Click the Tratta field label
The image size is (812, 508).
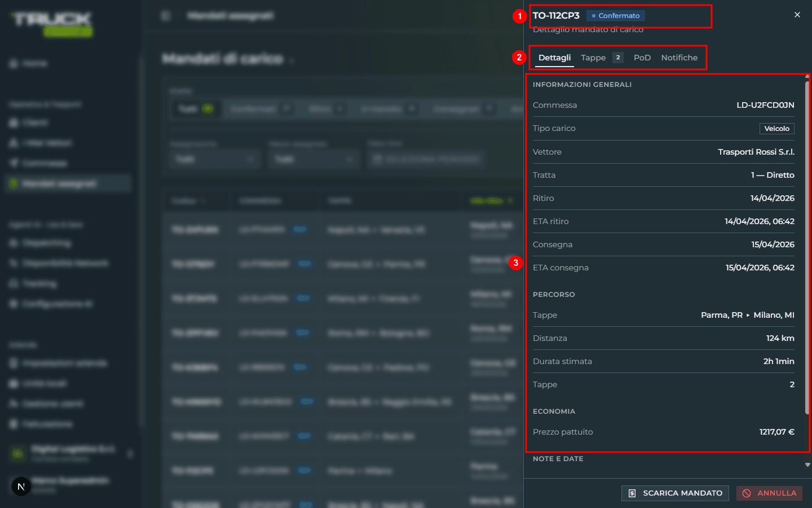(x=544, y=175)
